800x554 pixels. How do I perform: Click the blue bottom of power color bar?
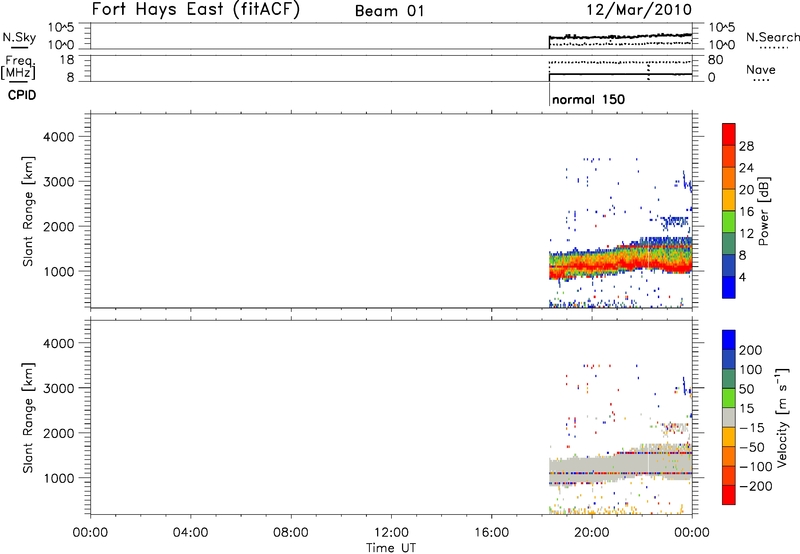[729, 287]
